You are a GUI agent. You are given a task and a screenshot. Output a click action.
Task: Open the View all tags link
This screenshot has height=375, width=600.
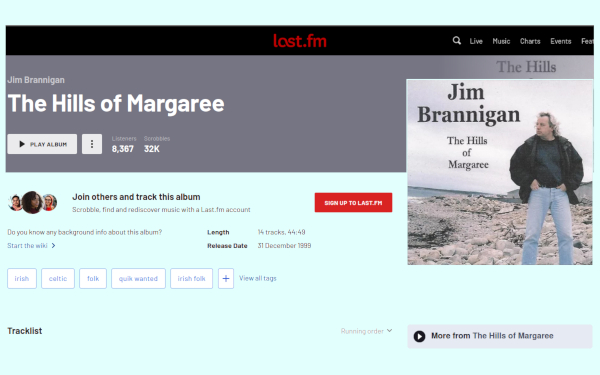tap(258, 279)
